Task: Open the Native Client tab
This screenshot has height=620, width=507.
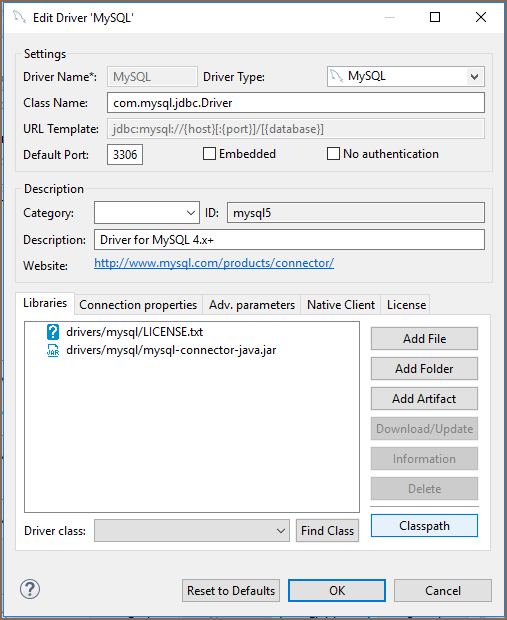Action: pos(341,305)
